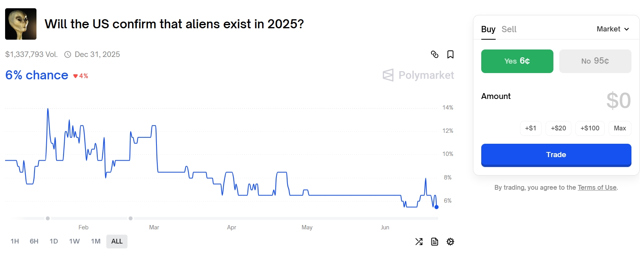Choose the Yes 6¢ outcome
Screen dimensions: 644x260
click(x=517, y=61)
